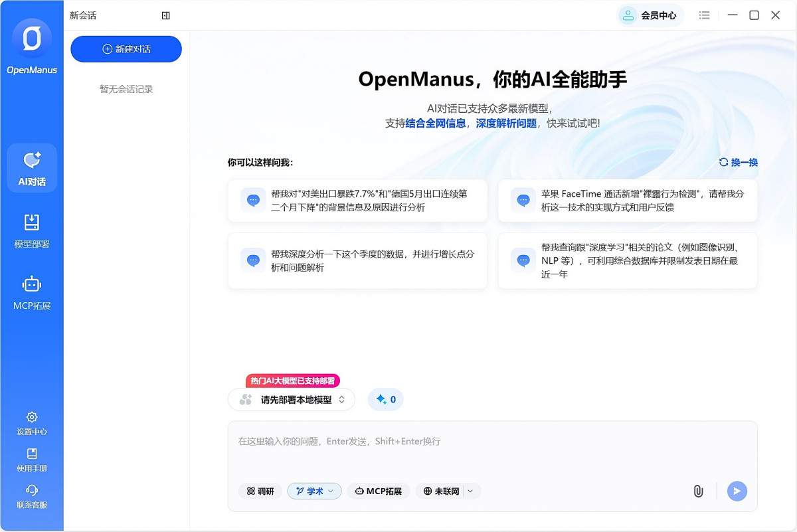Expand the 未联网 dropdown arrow

[x=471, y=491]
